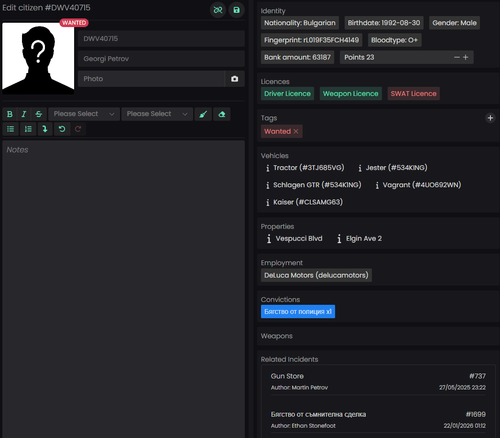Insert a numbered list
500x438 pixels.
(x=28, y=129)
